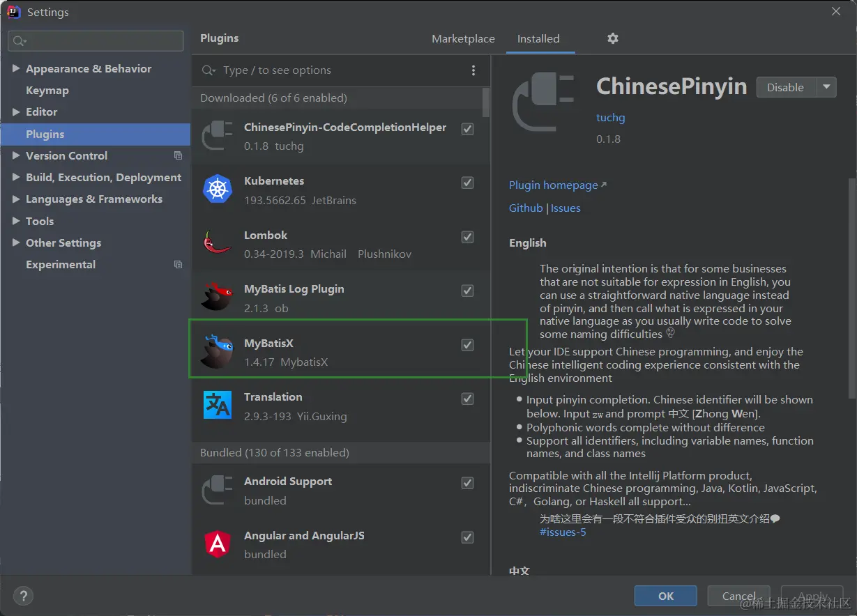857x616 pixels.
Task: Open the Issues link
Action: coord(566,208)
